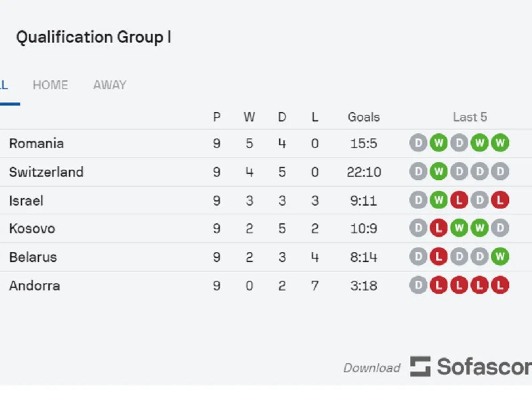Open the Romania team row

tap(36, 144)
